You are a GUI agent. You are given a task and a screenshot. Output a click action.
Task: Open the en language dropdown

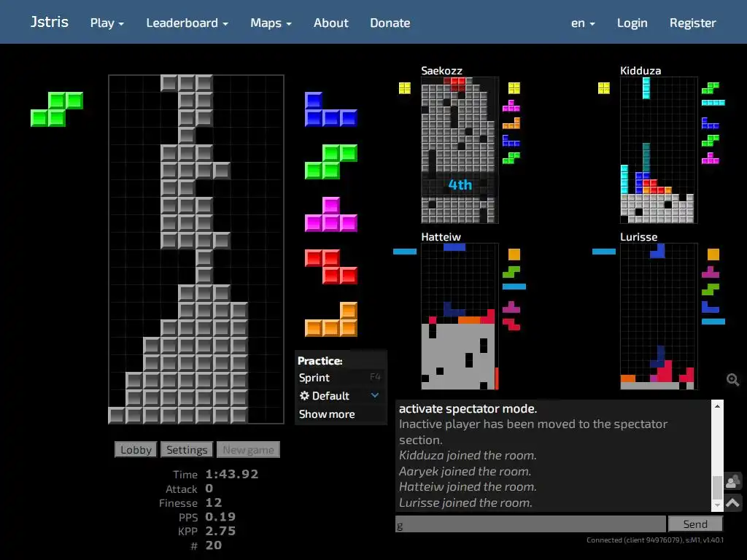coord(583,23)
